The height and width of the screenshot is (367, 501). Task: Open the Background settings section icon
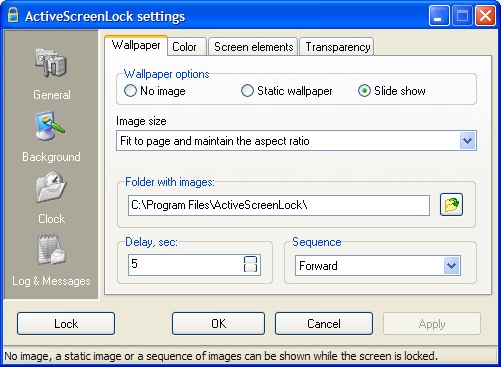50,126
